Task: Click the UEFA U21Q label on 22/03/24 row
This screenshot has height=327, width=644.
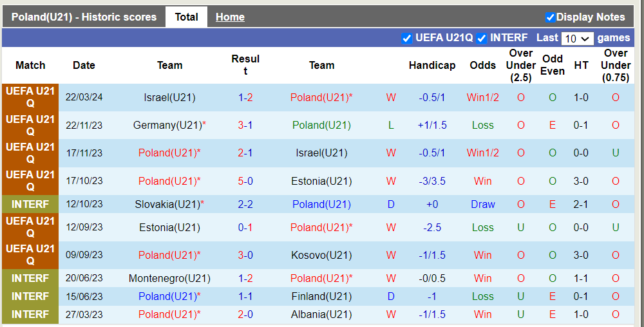Action: tap(30, 98)
